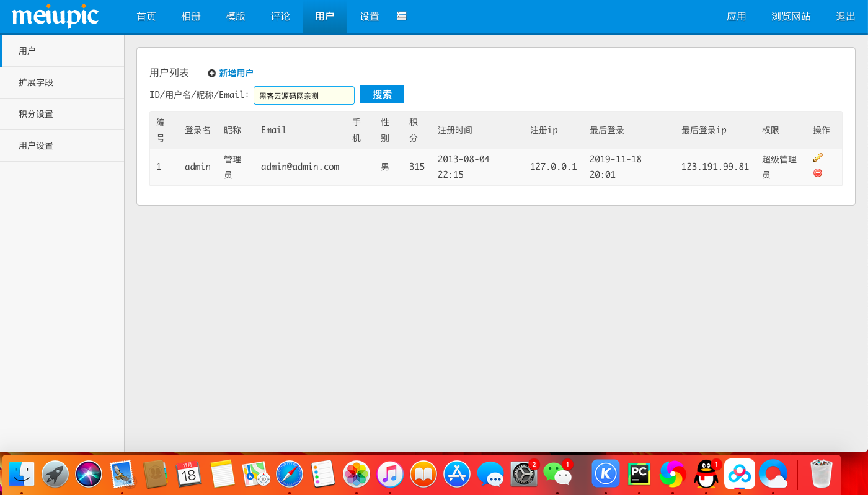Open QQ penguin app in dock
Image resolution: width=868 pixels, height=495 pixels.
tap(706, 475)
